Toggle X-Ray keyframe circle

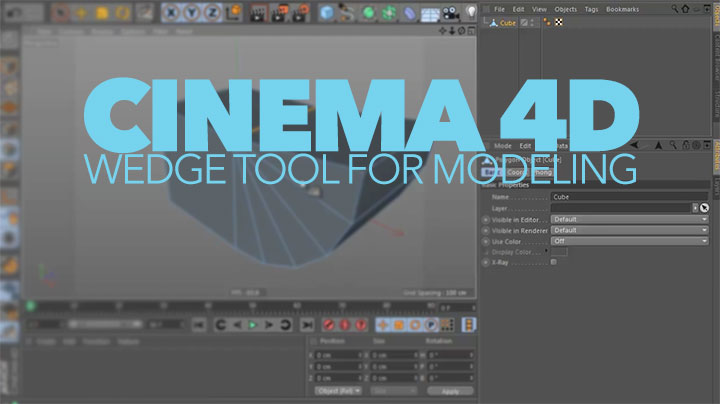485,263
